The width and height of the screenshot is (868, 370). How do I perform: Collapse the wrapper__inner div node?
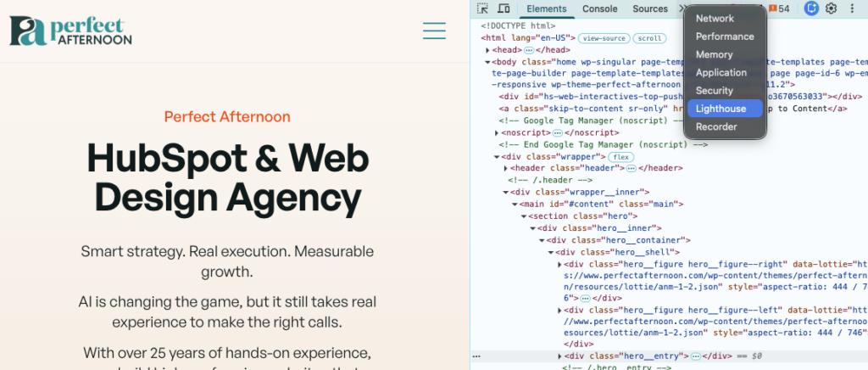(506, 192)
